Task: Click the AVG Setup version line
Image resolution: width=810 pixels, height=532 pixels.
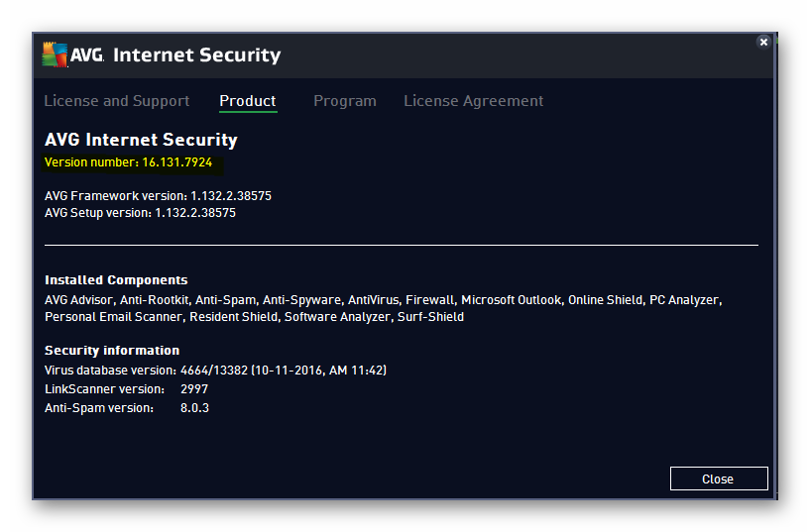Action: pyautogui.click(x=140, y=213)
